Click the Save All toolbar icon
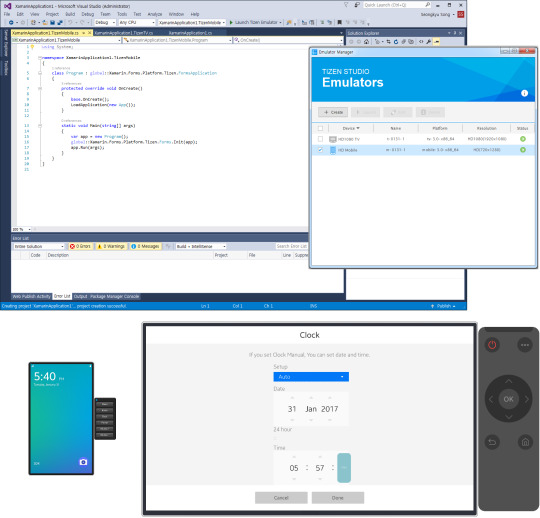Viewport: 540px width, 518px height. click(x=60, y=22)
